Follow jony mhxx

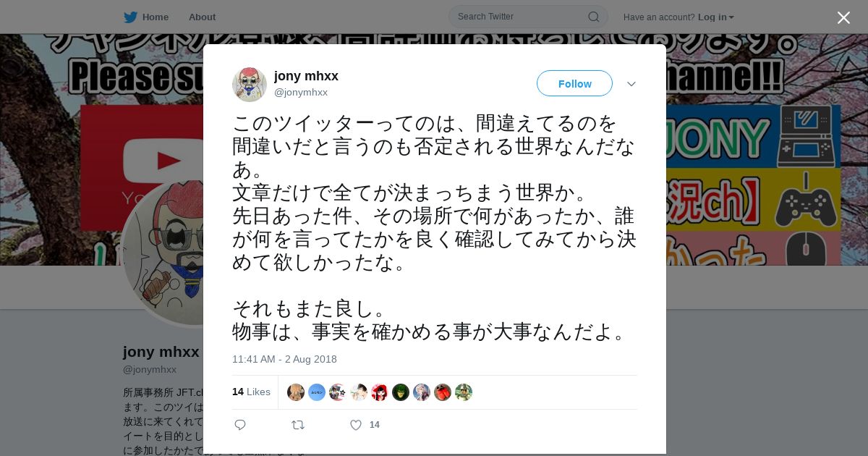(574, 83)
